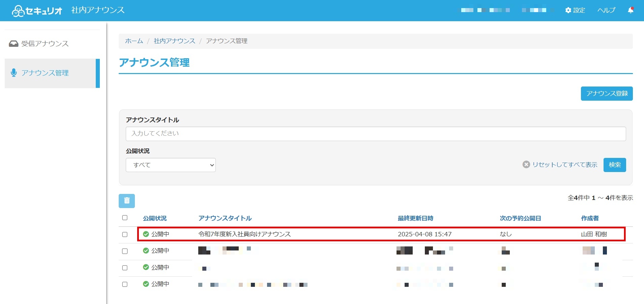The width and height of the screenshot is (644, 304).
Task: Click 社内アナウンス breadcrumb link
Action: pos(174,41)
